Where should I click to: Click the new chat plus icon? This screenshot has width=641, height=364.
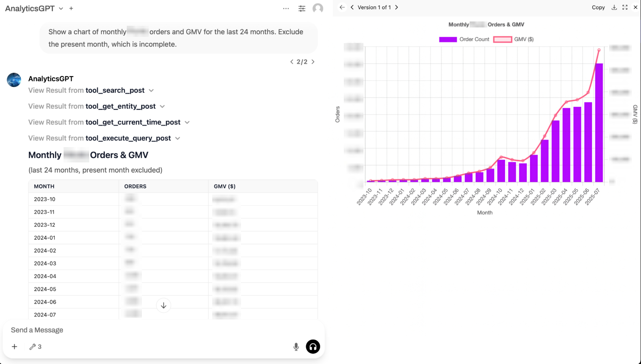(71, 8)
